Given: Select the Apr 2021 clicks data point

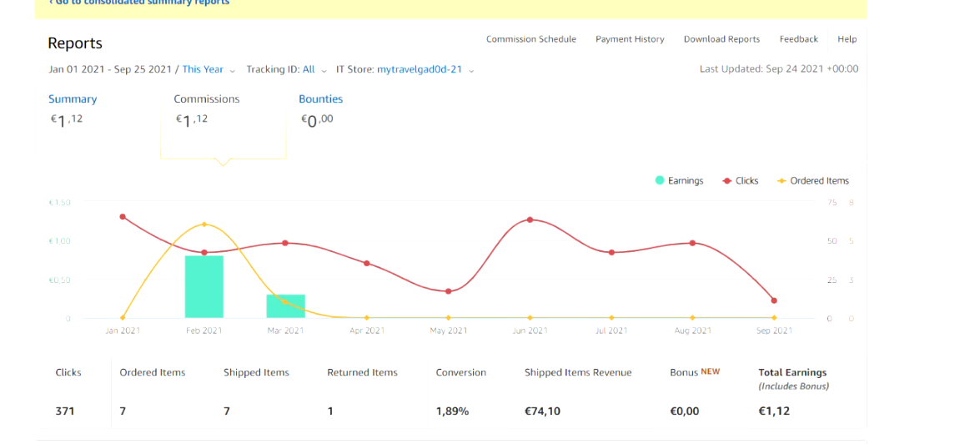Looking at the screenshot, I should (367, 263).
